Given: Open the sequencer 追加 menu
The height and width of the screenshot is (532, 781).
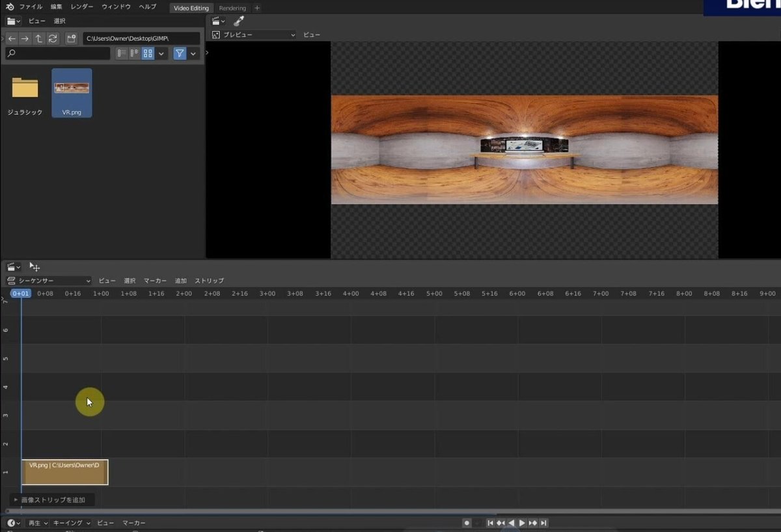Looking at the screenshot, I should (x=180, y=281).
